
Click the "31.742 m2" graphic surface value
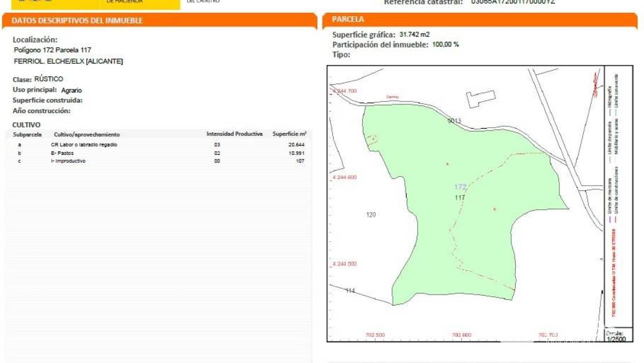(414, 34)
